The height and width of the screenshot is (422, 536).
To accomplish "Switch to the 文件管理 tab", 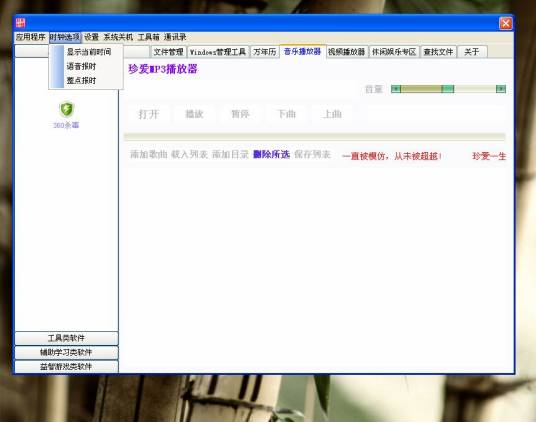I will pyautogui.click(x=169, y=52).
